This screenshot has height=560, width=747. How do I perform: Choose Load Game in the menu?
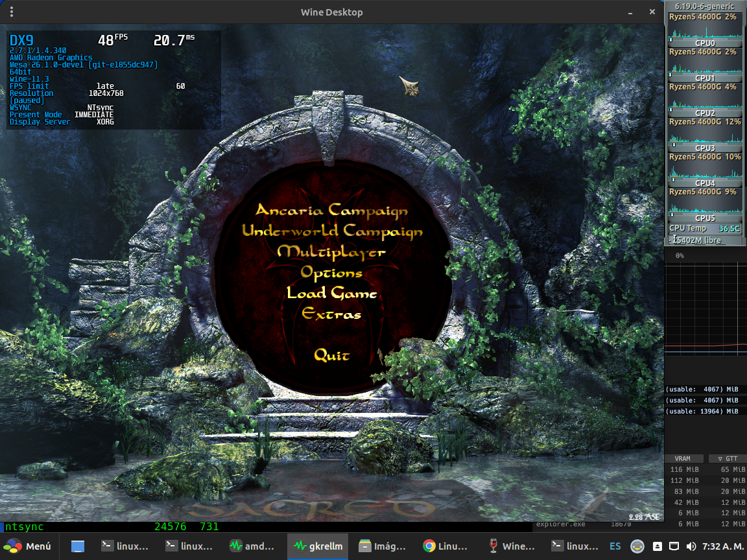coord(331,293)
